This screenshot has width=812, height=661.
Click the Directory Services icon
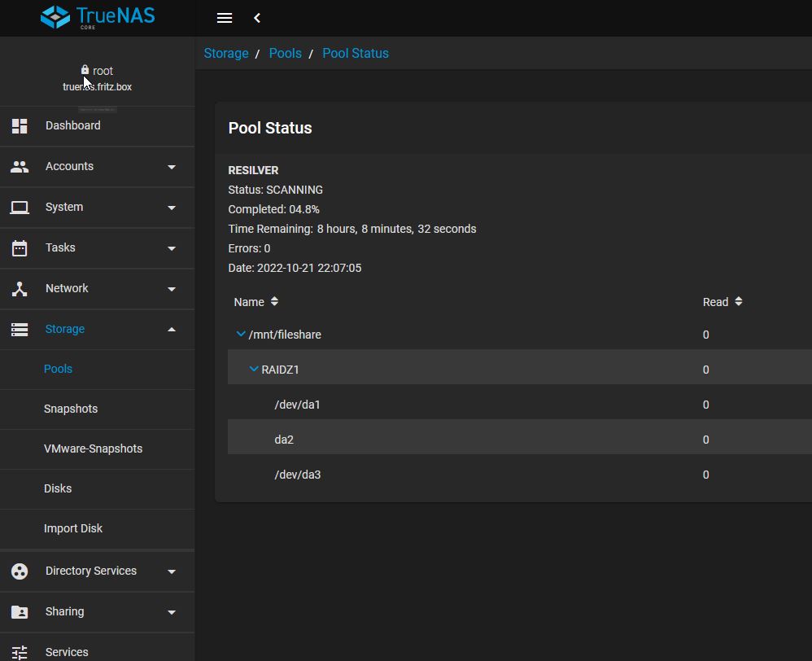tap(20, 571)
